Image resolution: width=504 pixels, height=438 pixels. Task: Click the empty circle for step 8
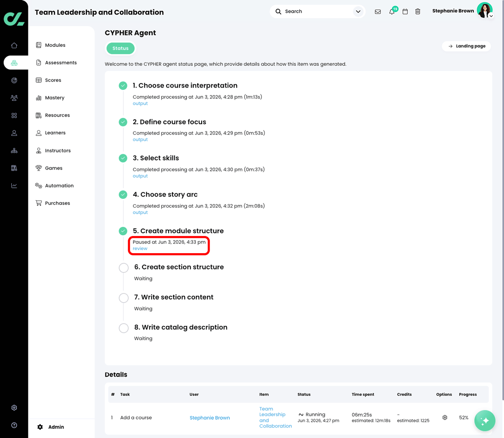point(124,328)
